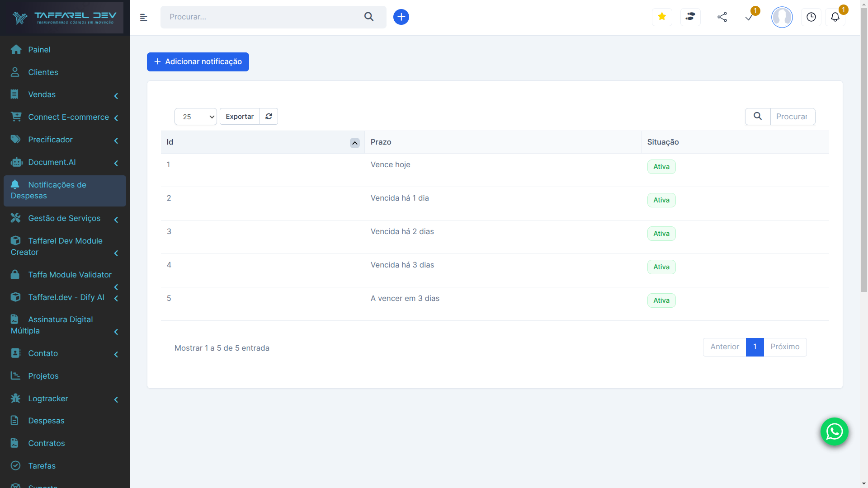Toggle the sidebar hamburger menu
Viewport: 868px width, 488px height.
144,17
